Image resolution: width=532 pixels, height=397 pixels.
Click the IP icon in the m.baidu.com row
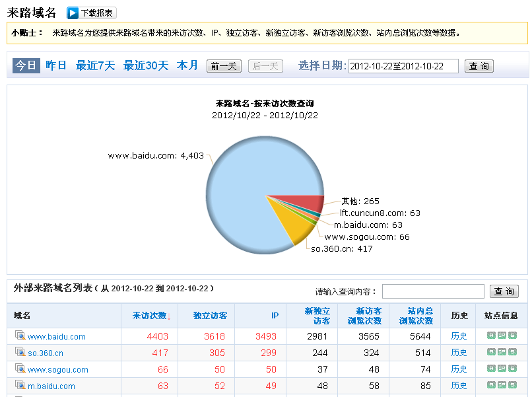click(x=502, y=386)
